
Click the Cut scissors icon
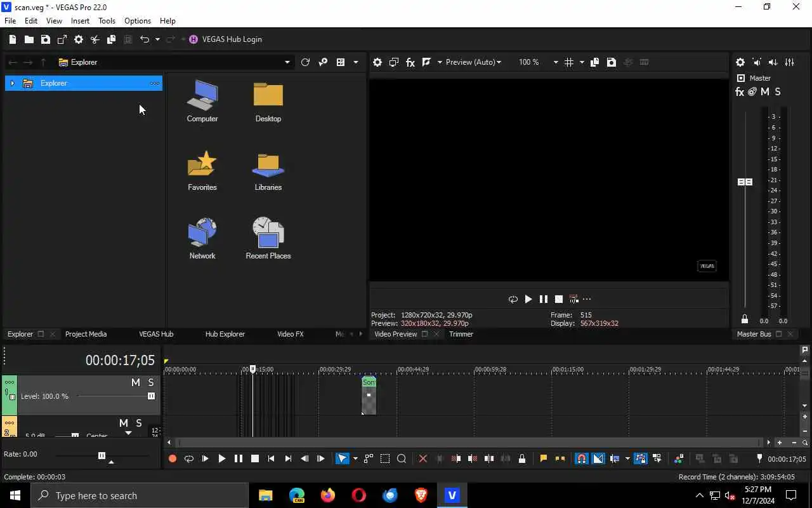click(x=95, y=39)
